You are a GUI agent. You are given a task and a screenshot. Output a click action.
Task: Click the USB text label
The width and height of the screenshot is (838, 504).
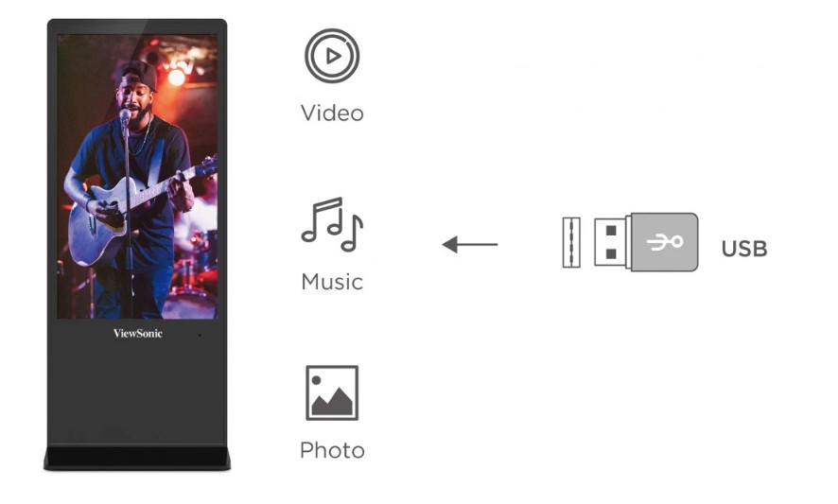tap(744, 249)
